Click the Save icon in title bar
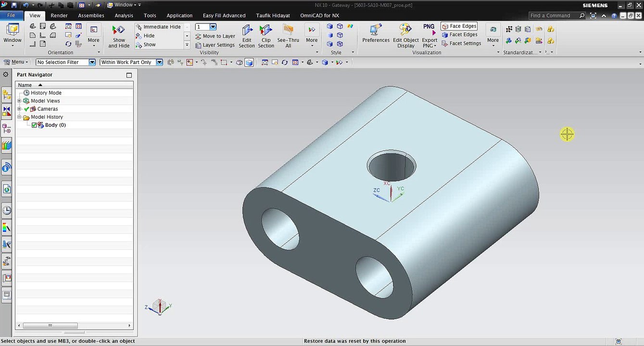Image resolution: width=644 pixels, height=346 pixels. [x=14, y=5]
